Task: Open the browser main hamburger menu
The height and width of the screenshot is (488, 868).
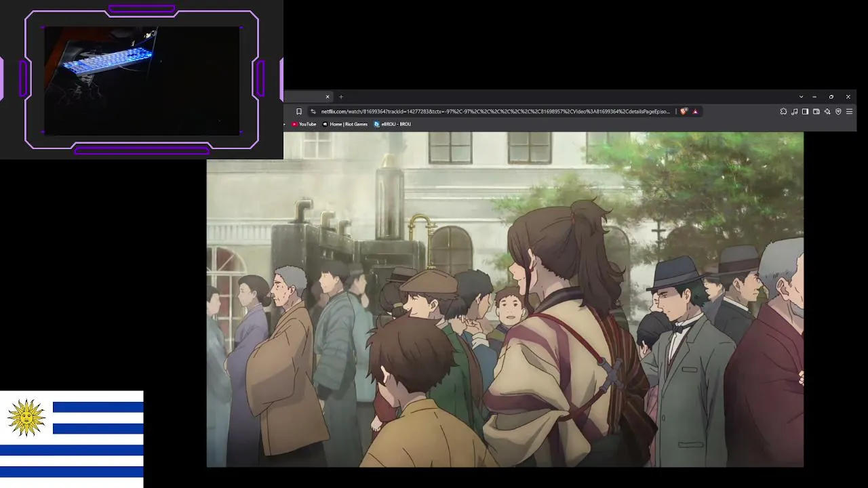Action: [x=849, y=112]
